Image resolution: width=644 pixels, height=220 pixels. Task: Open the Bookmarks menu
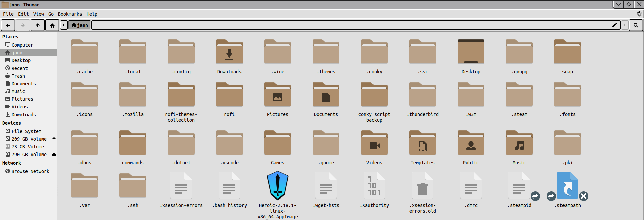coord(70,14)
